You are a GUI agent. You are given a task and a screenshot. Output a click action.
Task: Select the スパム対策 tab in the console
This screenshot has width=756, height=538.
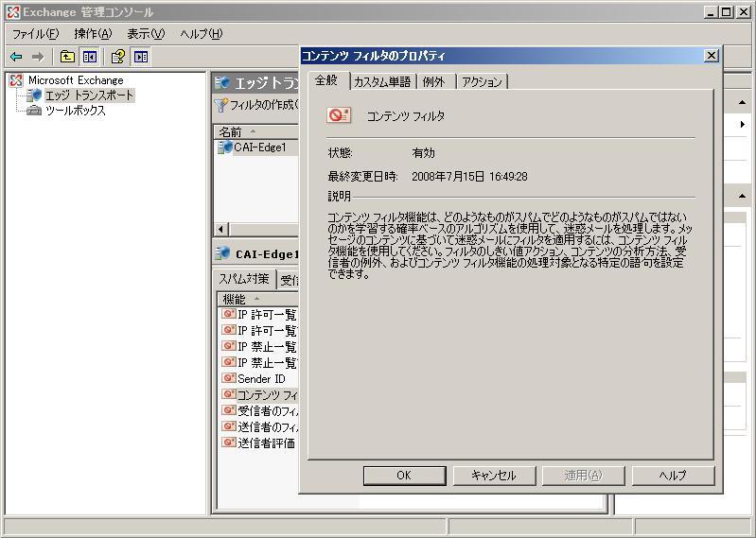click(244, 279)
